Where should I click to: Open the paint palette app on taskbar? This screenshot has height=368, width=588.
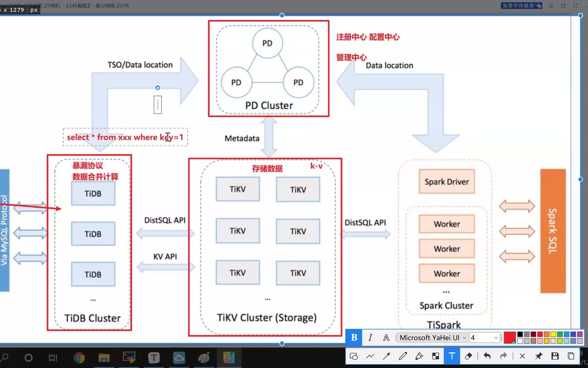pos(204,357)
